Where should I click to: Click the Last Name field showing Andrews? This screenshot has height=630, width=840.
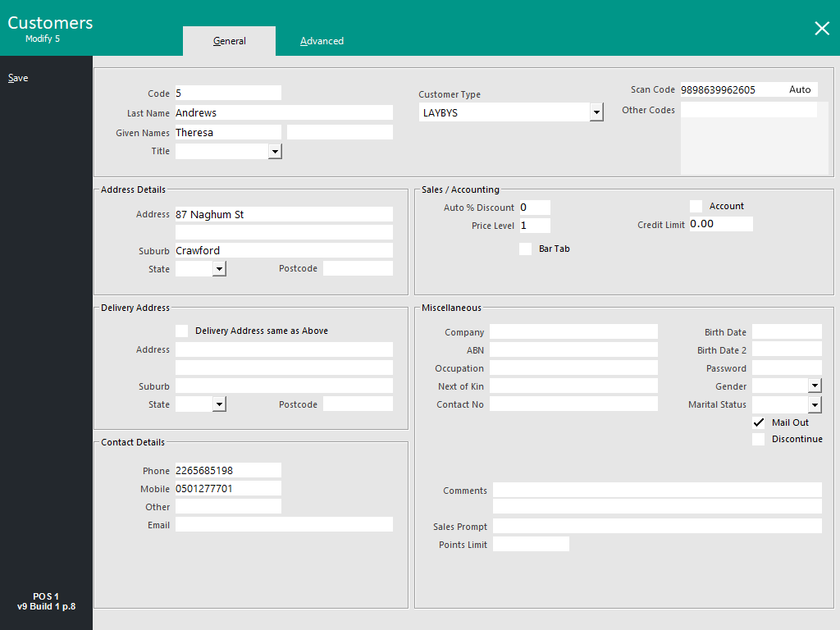[283, 112]
